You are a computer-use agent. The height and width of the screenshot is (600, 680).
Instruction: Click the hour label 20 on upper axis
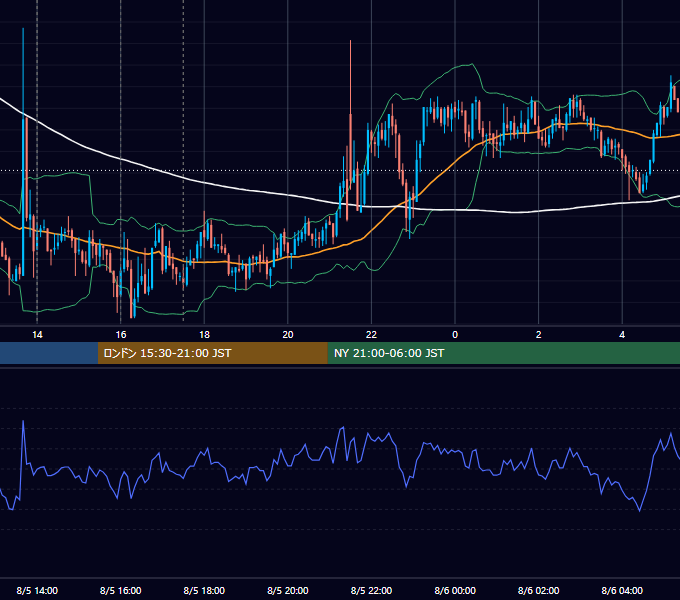click(288, 335)
